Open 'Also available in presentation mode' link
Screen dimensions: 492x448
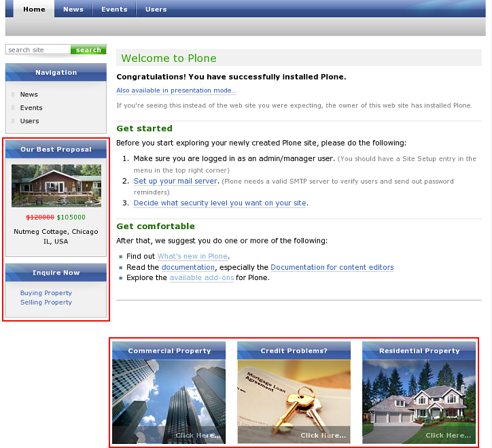176,90
